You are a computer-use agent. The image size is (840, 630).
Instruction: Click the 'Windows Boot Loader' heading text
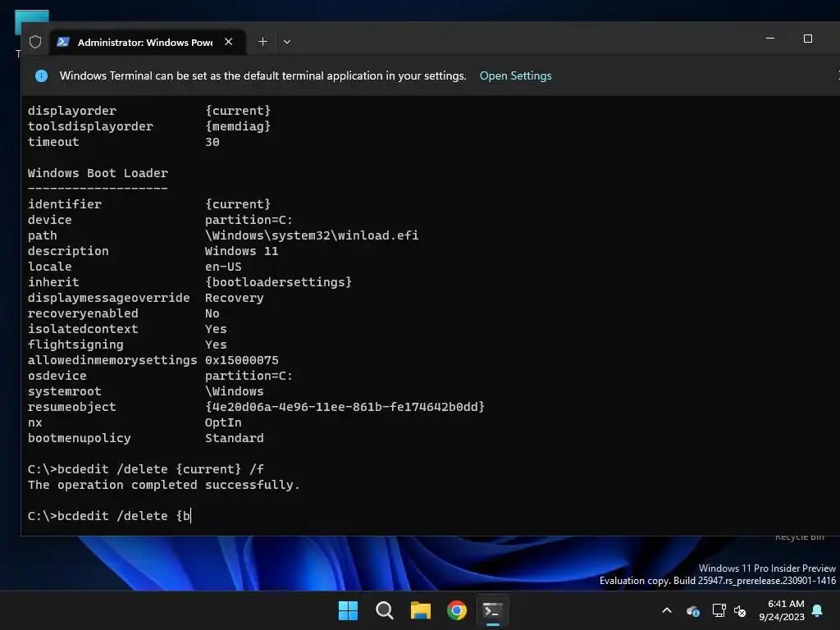(x=98, y=173)
